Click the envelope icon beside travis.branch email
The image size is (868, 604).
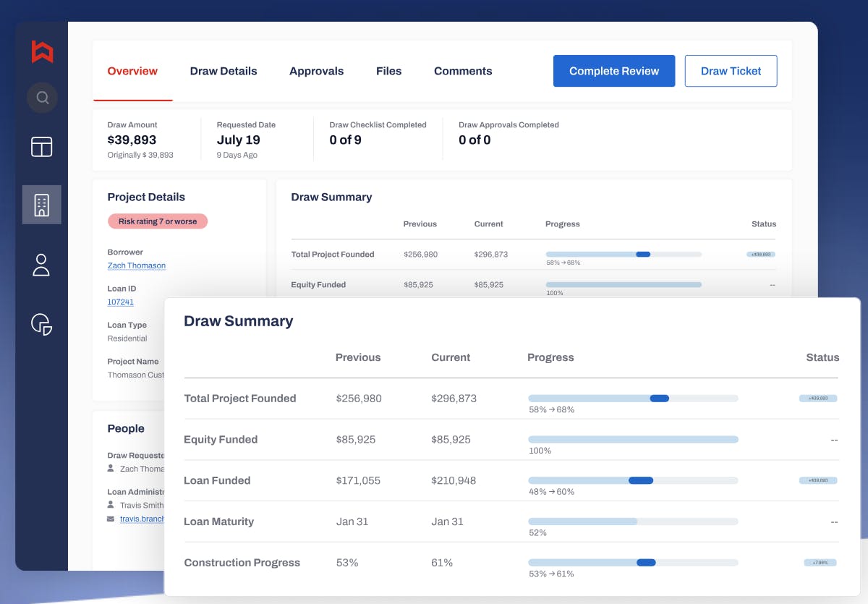[111, 519]
